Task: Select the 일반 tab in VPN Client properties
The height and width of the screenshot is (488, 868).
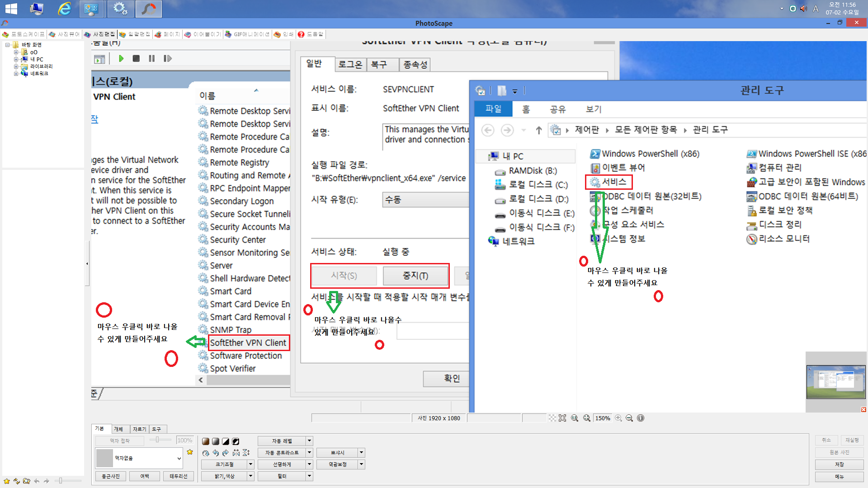Action: pyautogui.click(x=316, y=64)
